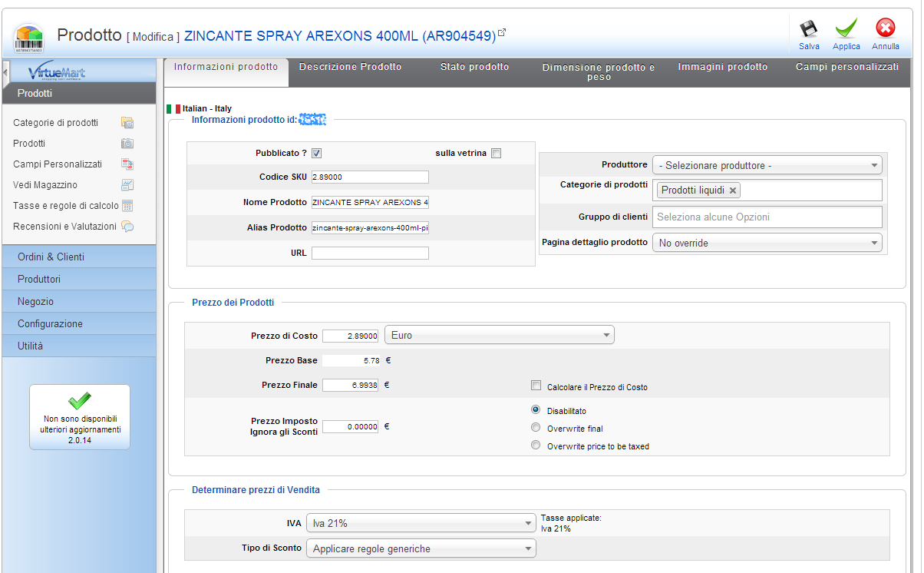Open the Euro currency dropdown
The width and height of the screenshot is (924, 573).
[x=500, y=335]
